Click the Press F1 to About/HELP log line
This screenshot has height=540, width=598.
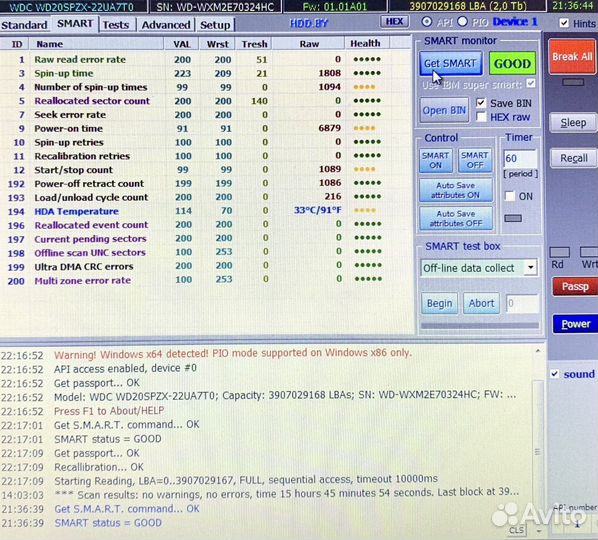click(109, 411)
